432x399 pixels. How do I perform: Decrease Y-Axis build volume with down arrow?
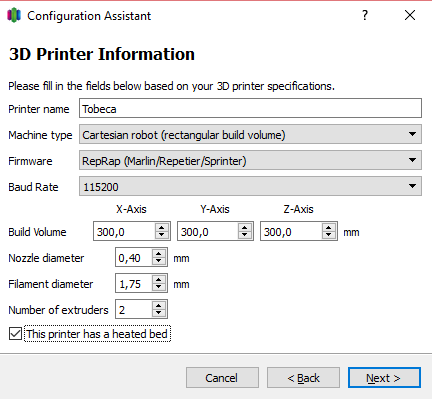[245, 235]
